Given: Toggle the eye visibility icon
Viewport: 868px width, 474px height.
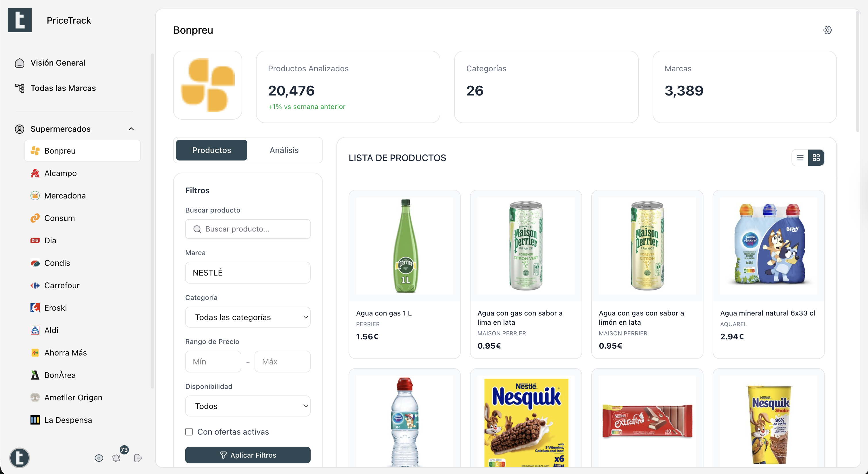Looking at the screenshot, I should pos(99,458).
